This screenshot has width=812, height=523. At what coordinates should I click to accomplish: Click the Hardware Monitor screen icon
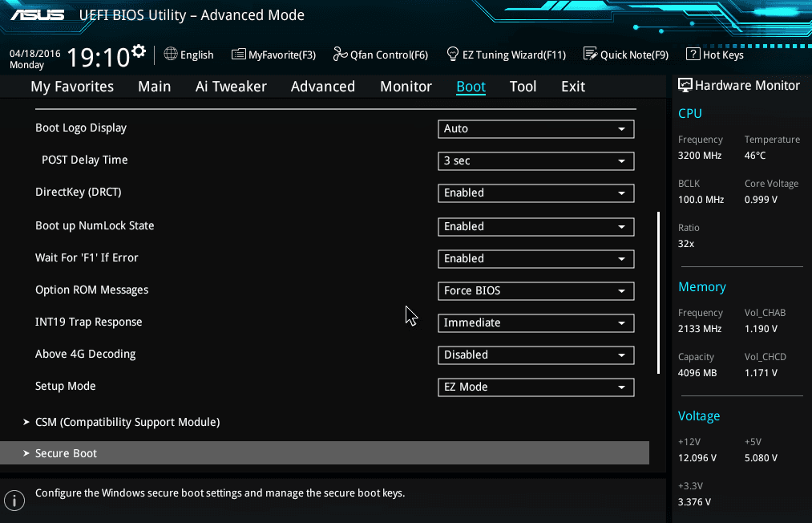point(685,86)
